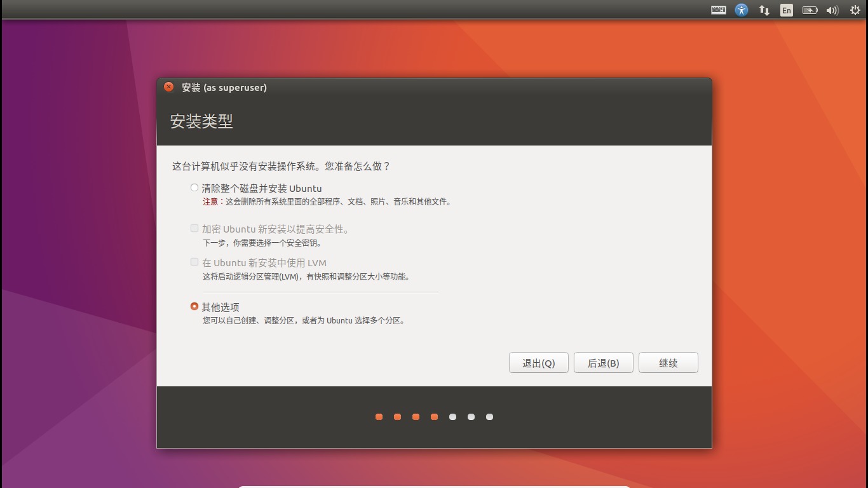Open the En input source menu

[x=786, y=10]
